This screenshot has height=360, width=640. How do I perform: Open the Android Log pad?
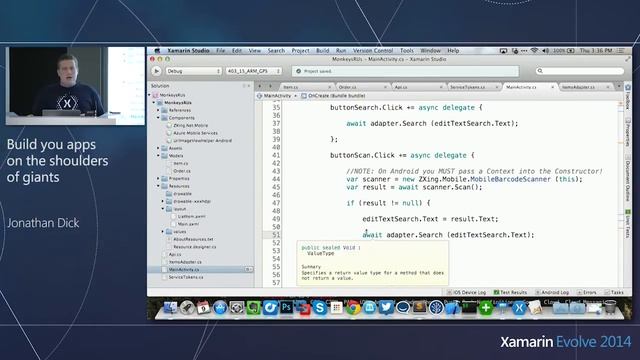pyautogui.click(x=552, y=292)
